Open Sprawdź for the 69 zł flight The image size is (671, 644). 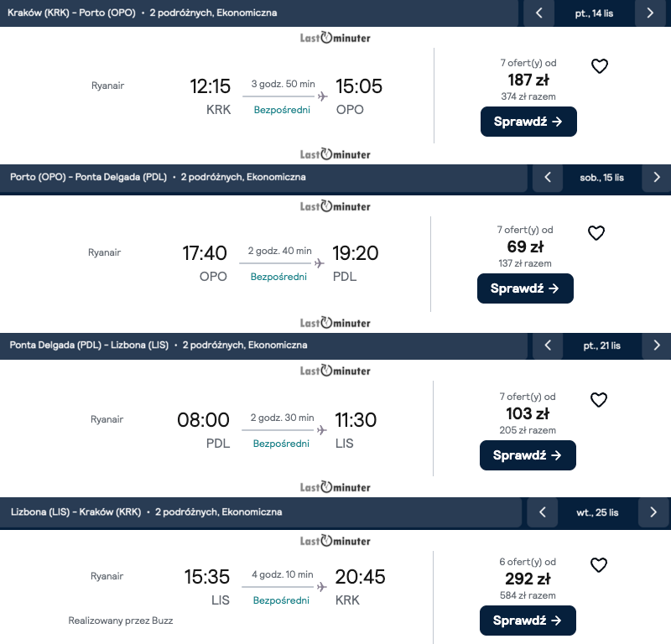click(x=525, y=288)
